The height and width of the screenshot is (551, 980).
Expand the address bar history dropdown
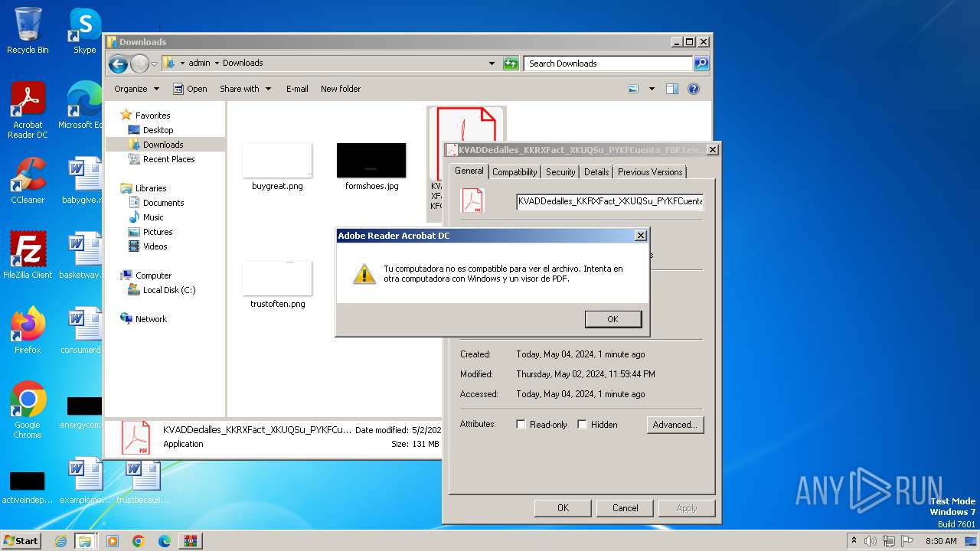point(492,64)
